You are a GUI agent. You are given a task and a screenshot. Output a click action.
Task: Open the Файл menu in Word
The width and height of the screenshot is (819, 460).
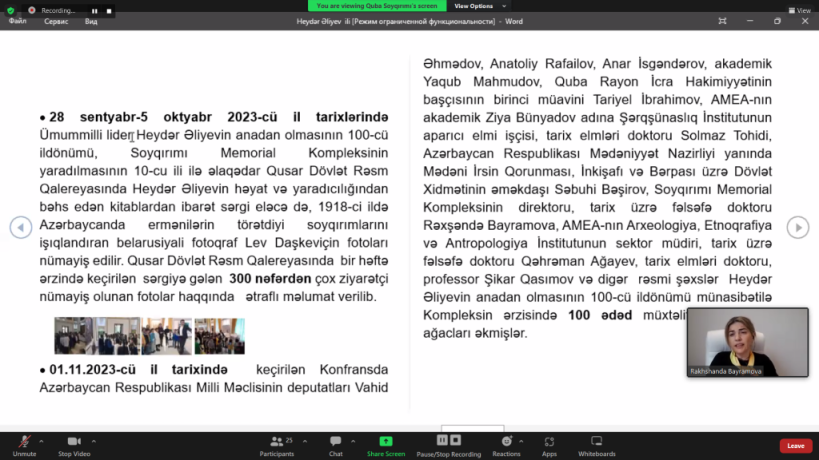[17, 21]
